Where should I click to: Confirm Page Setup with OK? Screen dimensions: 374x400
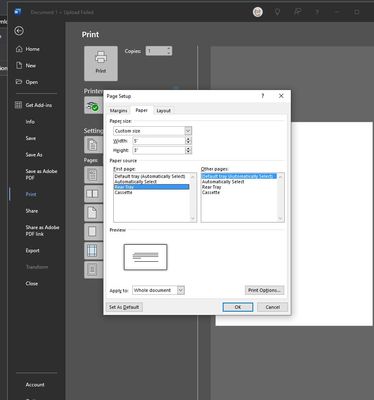(238, 307)
